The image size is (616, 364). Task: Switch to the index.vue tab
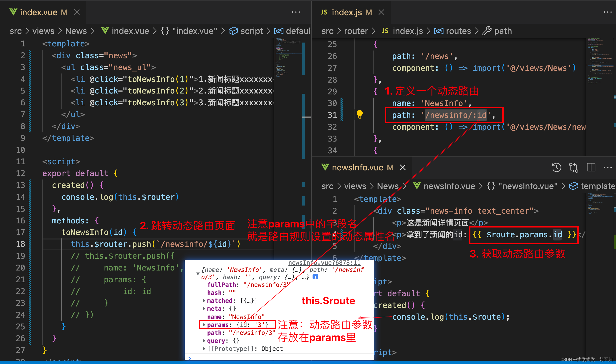coord(38,12)
